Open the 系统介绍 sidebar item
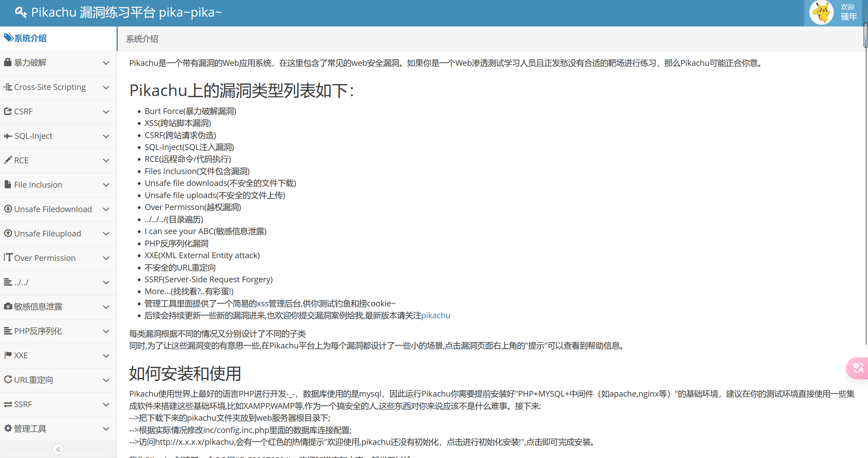Viewport: 868px width, 458px height. (30, 38)
